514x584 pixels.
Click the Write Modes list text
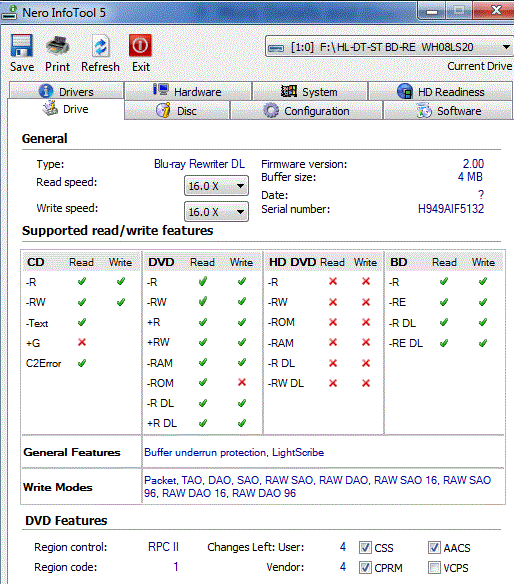coord(317,486)
